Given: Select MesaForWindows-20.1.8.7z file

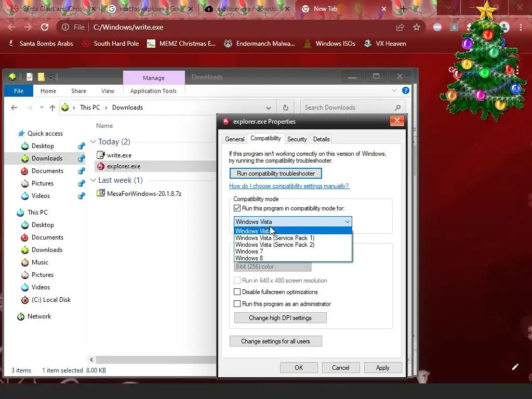Looking at the screenshot, I should [144, 194].
